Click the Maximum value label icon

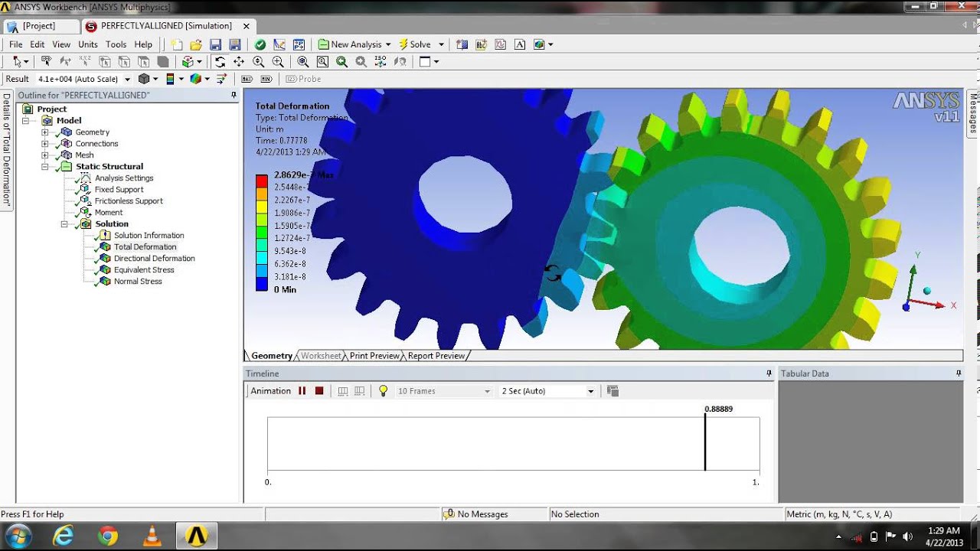tap(247, 79)
